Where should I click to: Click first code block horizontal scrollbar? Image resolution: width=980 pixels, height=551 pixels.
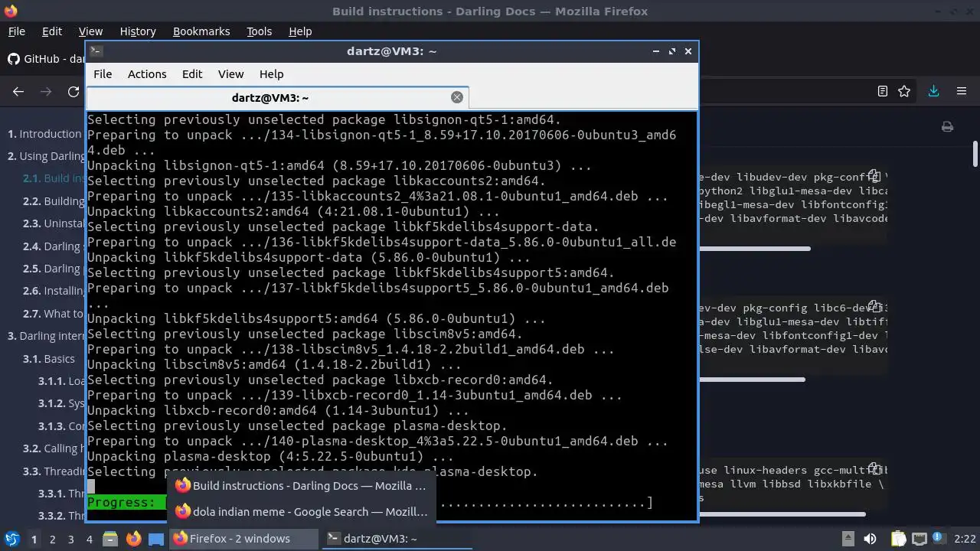pos(754,249)
